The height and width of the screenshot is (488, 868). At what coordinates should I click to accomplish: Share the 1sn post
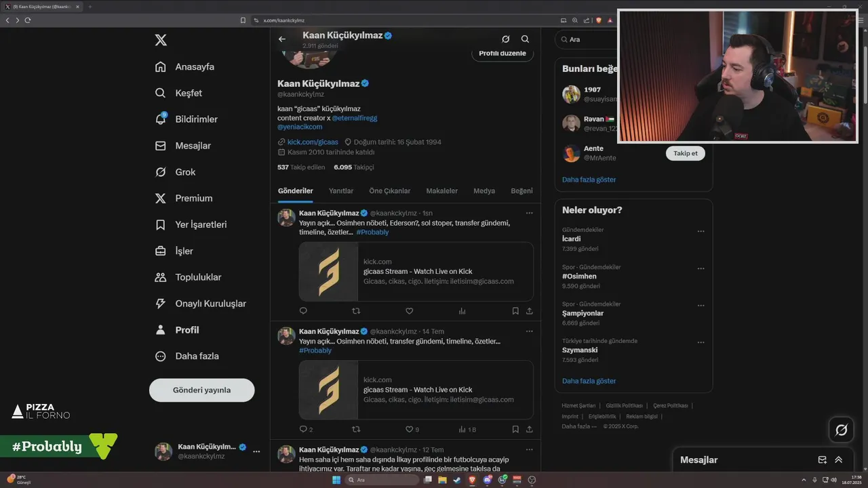(x=530, y=311)
